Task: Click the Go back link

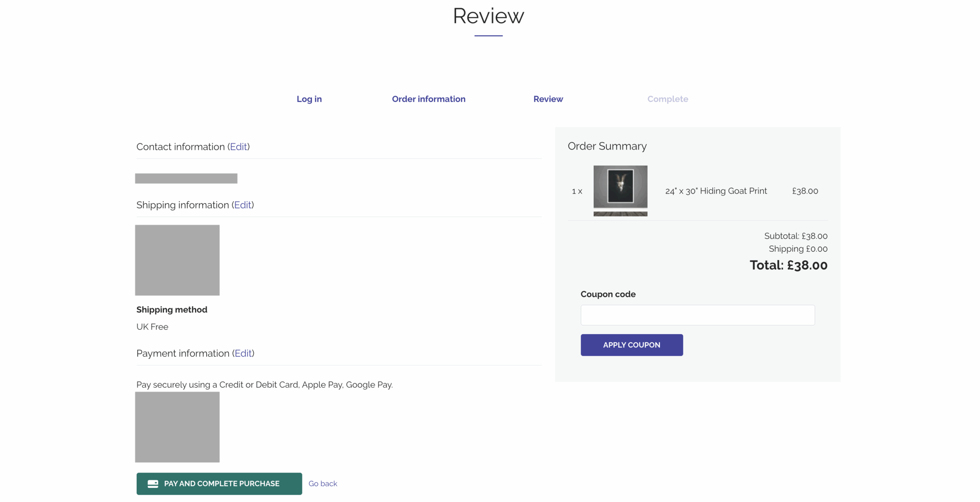Action: click(x=322, y=484)
